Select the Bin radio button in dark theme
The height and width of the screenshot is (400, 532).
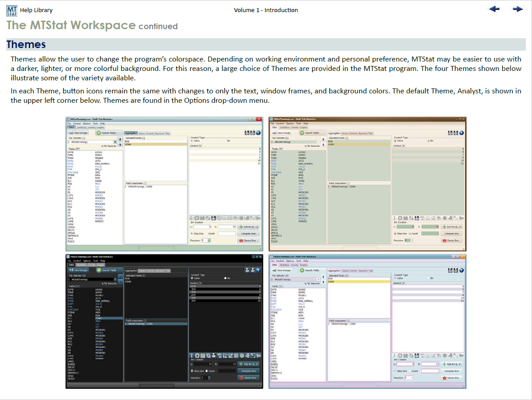pyautogui.click(x=225, y=278)
